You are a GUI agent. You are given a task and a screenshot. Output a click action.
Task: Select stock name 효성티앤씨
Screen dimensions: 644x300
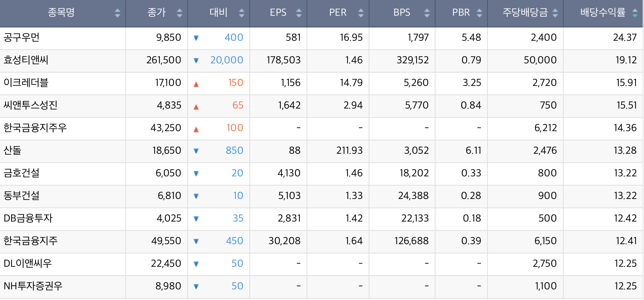point(26,60)
